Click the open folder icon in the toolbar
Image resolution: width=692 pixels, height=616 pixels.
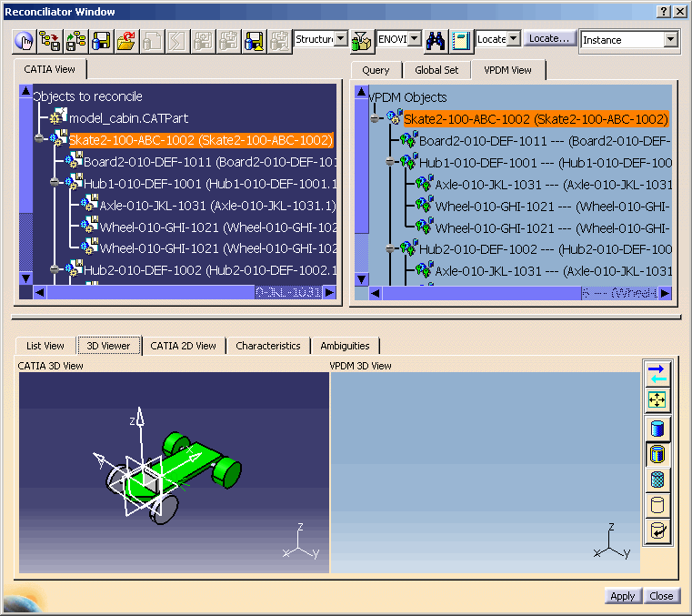tap(125, 40)
